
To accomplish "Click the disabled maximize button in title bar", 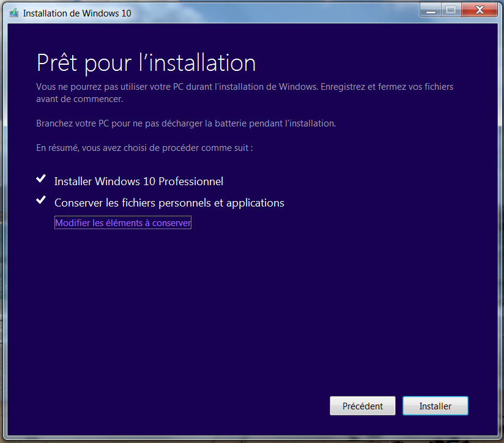I will [451, 10].
